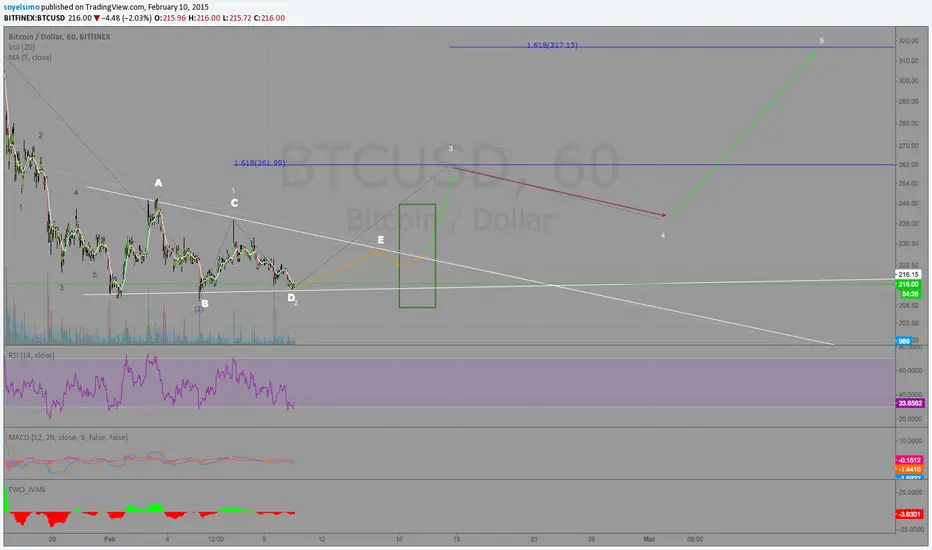This screenshot has width=932, height=550.
Task: Select the MACD (12, 26, close, 9, false, false) label
Action: (68, 438)
